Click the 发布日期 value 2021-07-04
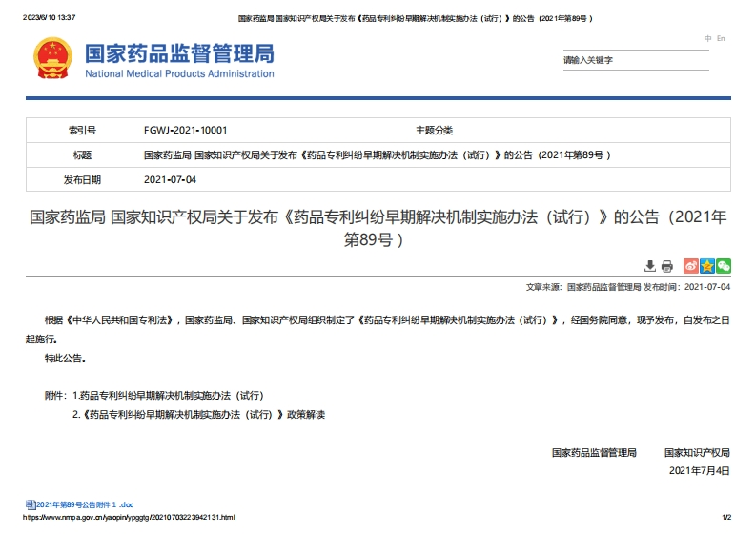The height and width of the screenshot is (535, 756). pyautogui.click(x=170, y=179)
